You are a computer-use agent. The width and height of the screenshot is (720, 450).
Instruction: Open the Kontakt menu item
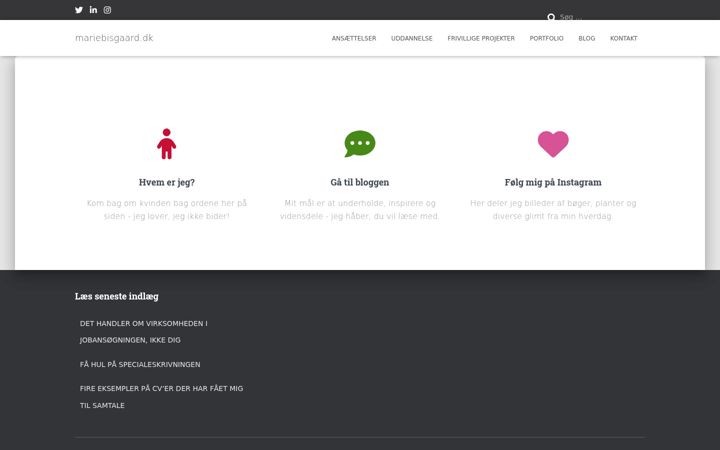(x=623, y=39)
